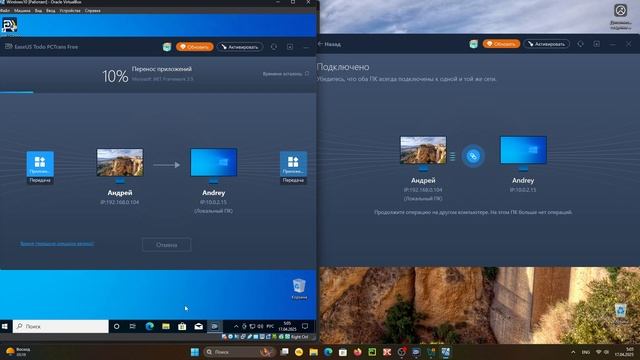Launch Edge from the VM taskbar
The width and height of the screenshot is (640, 360).
pos(149,327)
